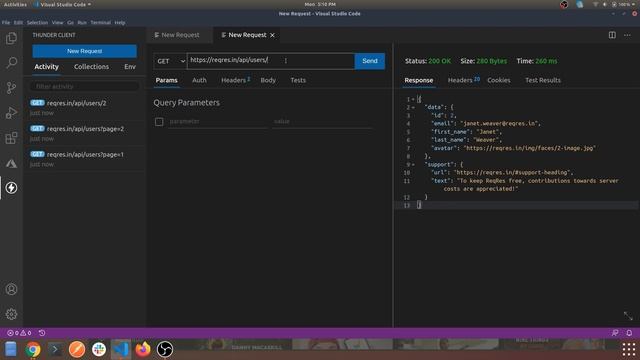Open Firefox from the dock
Image resolution: width=640 pixels, height=360 pixels.
[x=143, y=349]
